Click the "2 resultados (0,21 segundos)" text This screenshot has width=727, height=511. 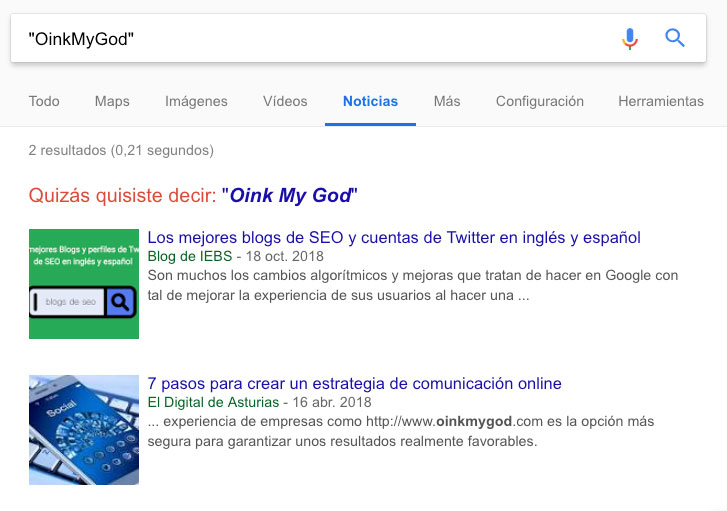tap(121, 150)
